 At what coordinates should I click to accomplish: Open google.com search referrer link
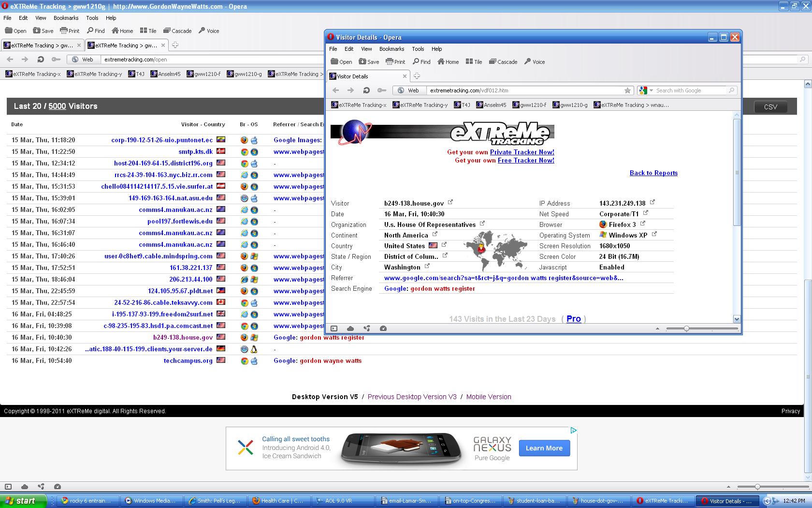pyautogui.click(x=504, y=278)
